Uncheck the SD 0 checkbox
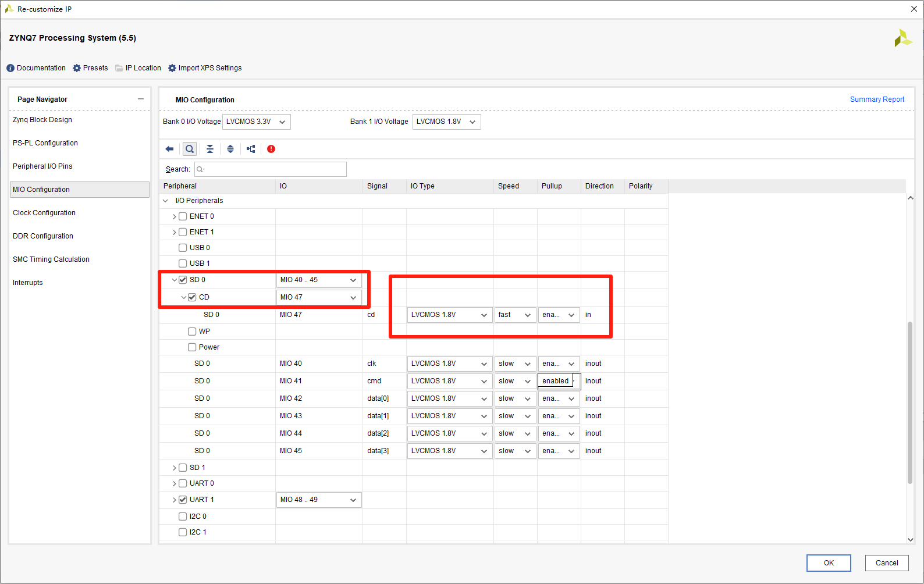The height and width of the screenshot is (584, 924). [x=183, y=280]
